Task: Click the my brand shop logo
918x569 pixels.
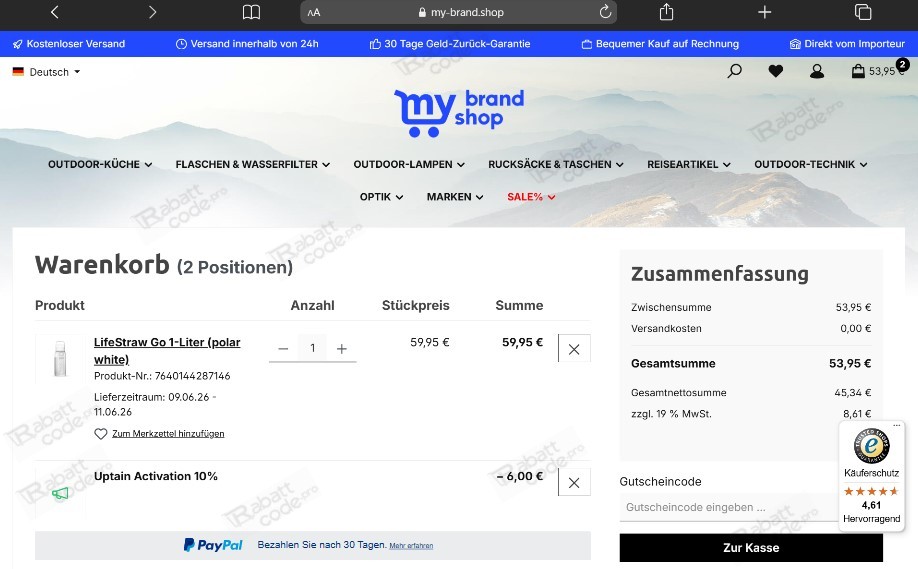Action: tap(459, 113)
